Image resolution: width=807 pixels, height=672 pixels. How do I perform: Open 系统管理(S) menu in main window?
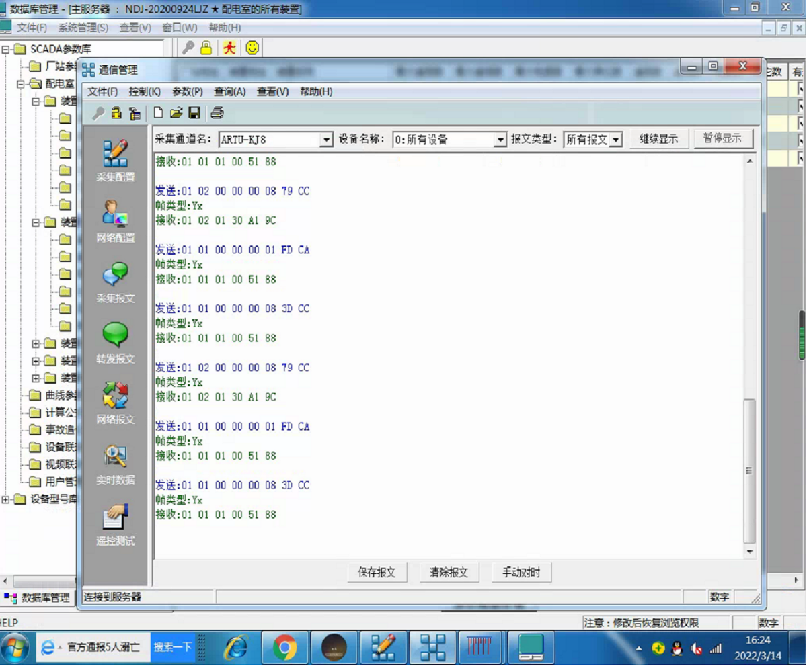tap(83, 28)
